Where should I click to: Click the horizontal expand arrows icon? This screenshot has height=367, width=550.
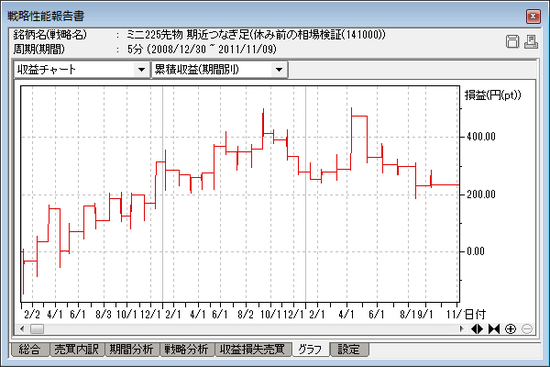coord(477,329)
